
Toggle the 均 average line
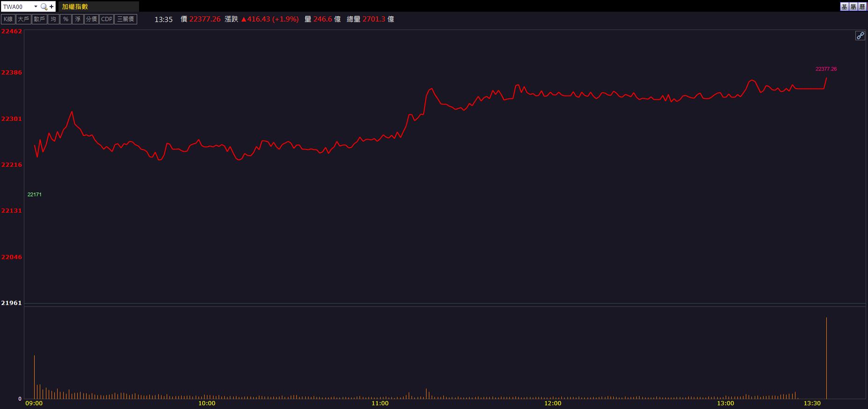[x=53, y=19]
